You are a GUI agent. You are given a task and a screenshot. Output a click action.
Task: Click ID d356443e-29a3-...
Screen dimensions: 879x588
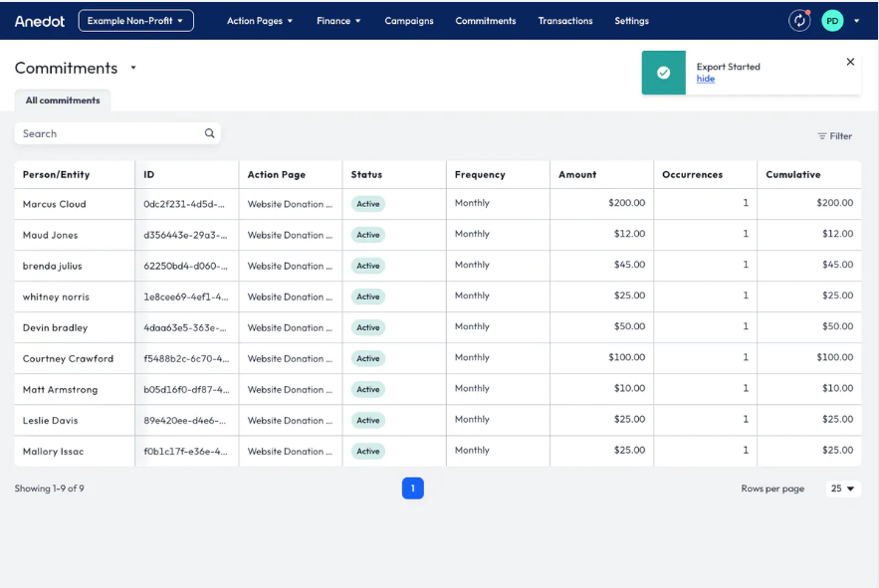pos(185,235)
